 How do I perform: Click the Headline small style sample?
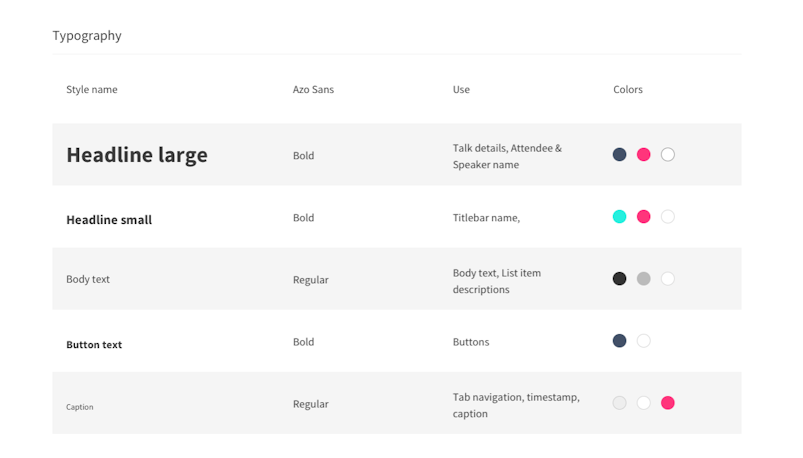click(x=109, y=220)
